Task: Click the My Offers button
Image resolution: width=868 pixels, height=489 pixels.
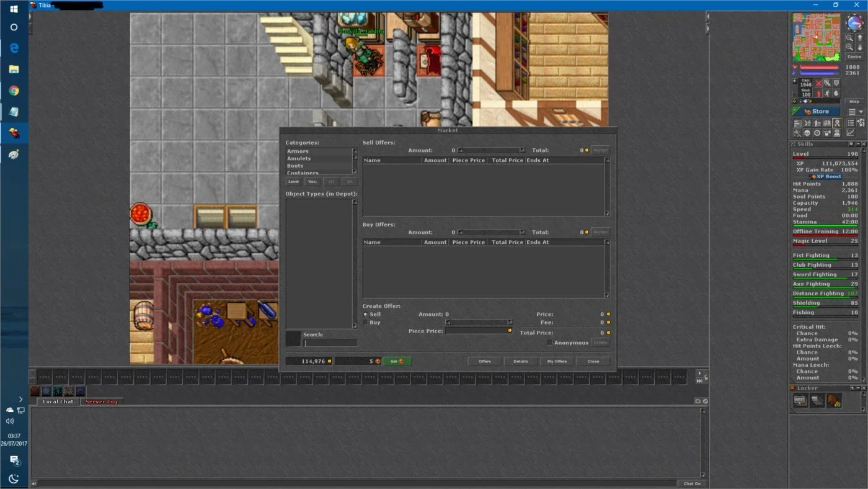Action: click(x=557, y=361)
